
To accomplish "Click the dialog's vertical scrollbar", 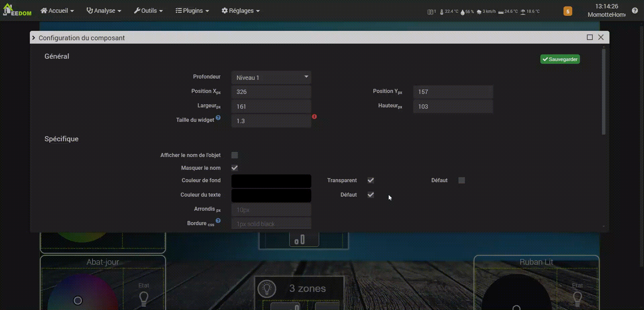I will (604, 92).
